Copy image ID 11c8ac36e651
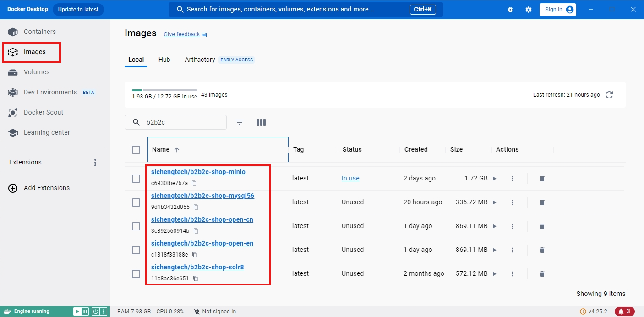This screenshot has height=317, width=644. (196, 279)
